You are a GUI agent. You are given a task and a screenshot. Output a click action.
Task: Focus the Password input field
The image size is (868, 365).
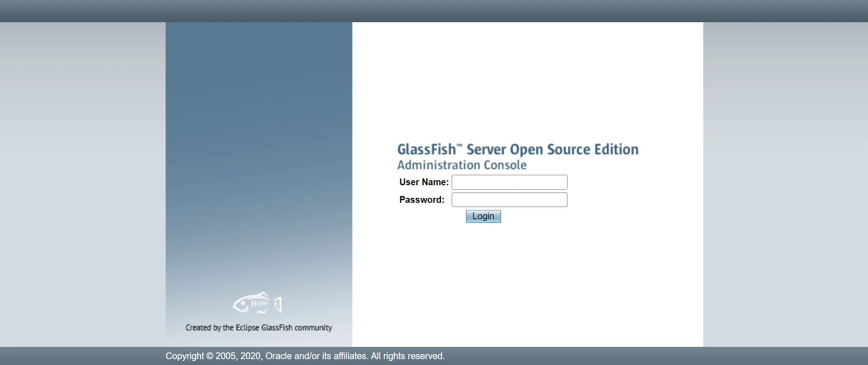(x=509, y=200)
